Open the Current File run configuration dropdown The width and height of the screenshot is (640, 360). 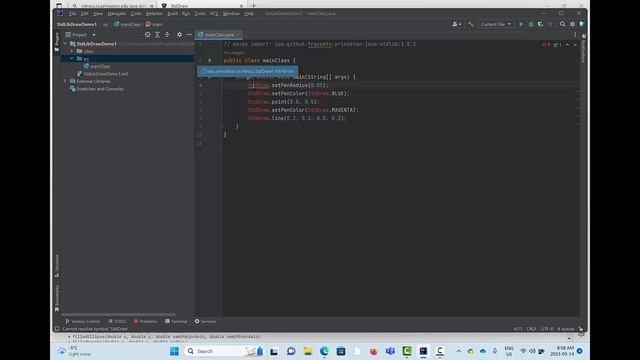click(x=496, y=24)
